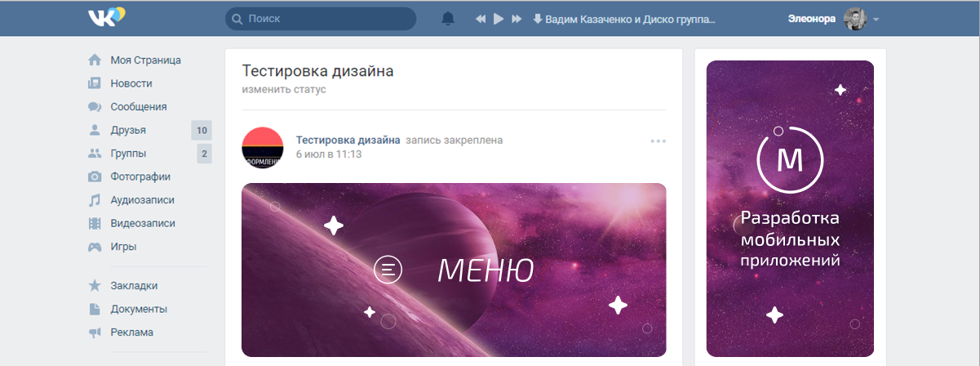Skip to next audio track
Image resolution: width=980 pixels, height=366 pixels.
[517, 19]
